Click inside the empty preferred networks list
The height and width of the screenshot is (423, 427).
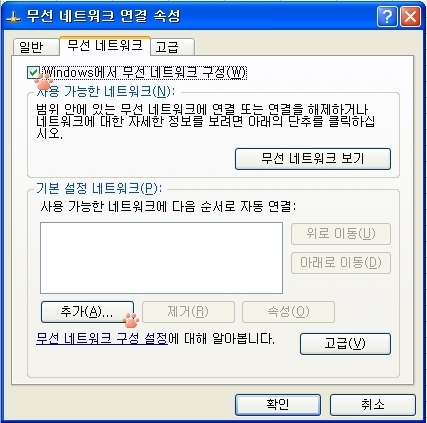click(x=161, y=258)
